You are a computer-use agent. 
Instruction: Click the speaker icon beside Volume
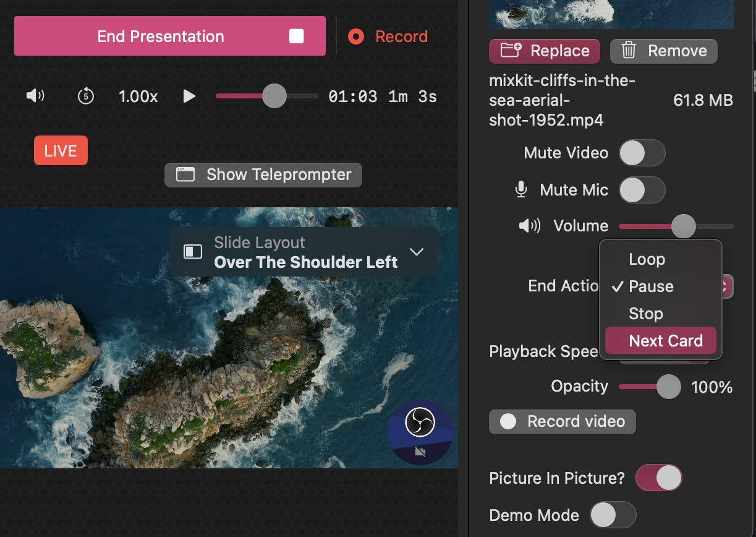point(530,226)
